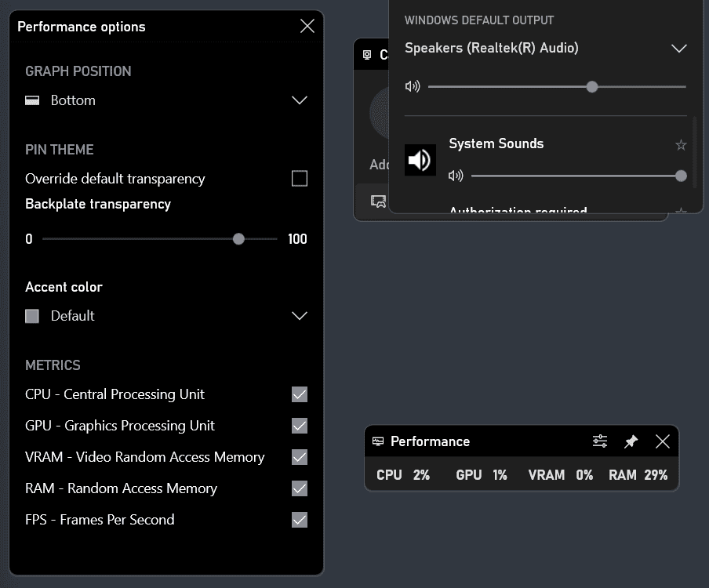The image size is (709, 588).
Task: Click the System Sounds speaker thumbnail
Action: (420, 160)
